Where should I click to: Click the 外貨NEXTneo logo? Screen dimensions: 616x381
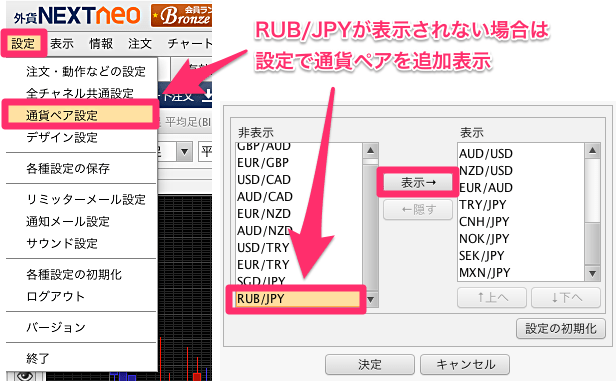click(77, 16)
